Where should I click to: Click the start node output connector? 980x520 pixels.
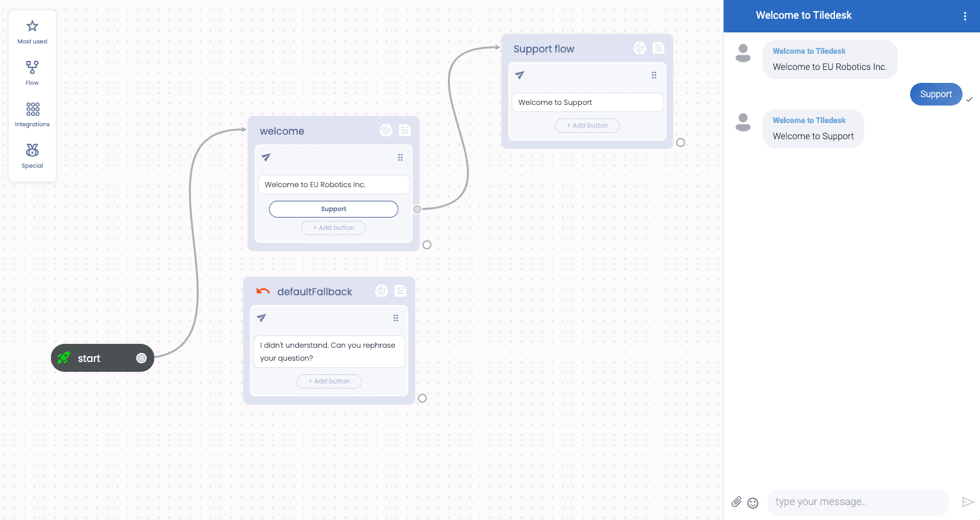tap(141, 358)
